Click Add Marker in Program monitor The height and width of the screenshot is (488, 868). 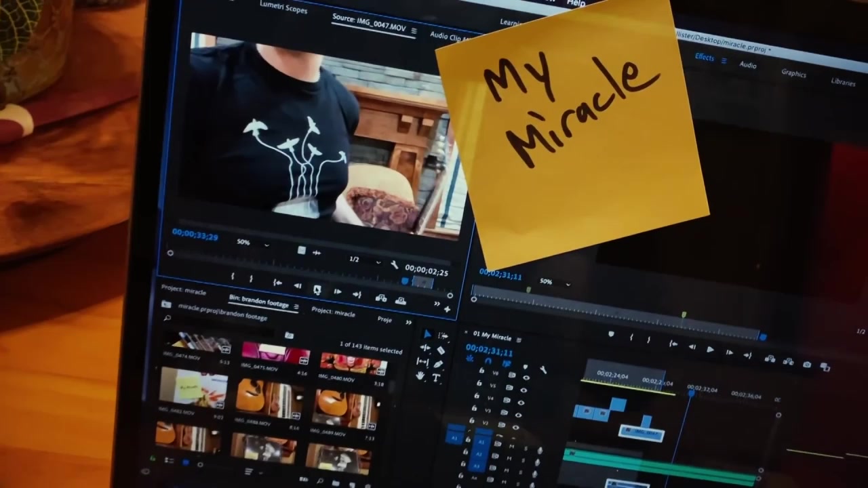click(611, 333)
